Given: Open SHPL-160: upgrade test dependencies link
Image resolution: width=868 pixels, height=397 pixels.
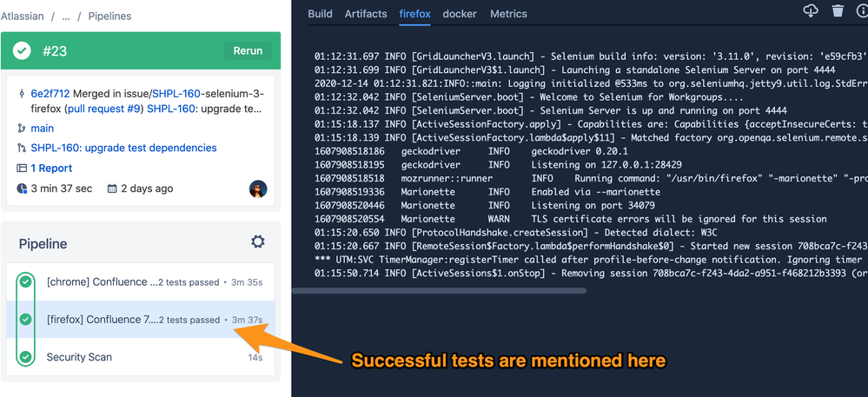Looking at the screenshot, I should click(x=124, y=149).
